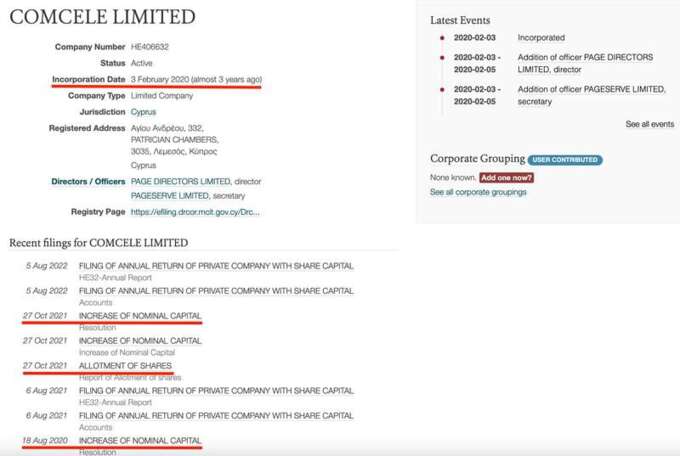Open 6 Aug 2021 annual return Accounts filing
This screenshot has height=456, width=680.
216,416
